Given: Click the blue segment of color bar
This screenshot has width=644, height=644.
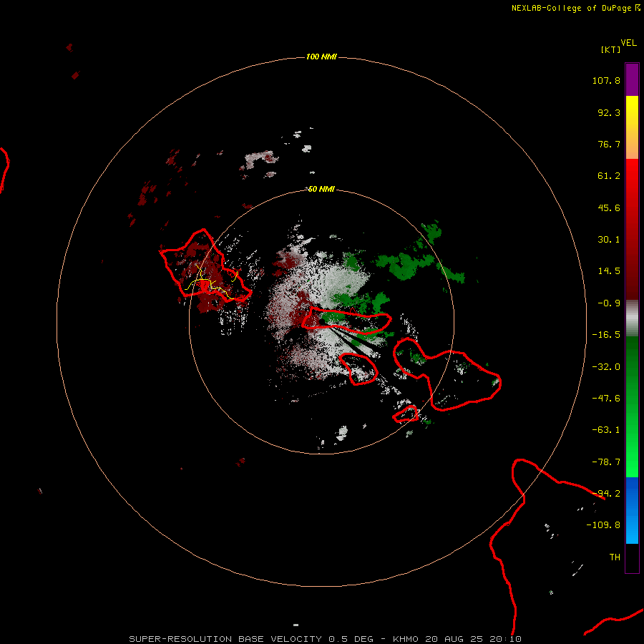Looking at the screenshot, I should (632, 510).
